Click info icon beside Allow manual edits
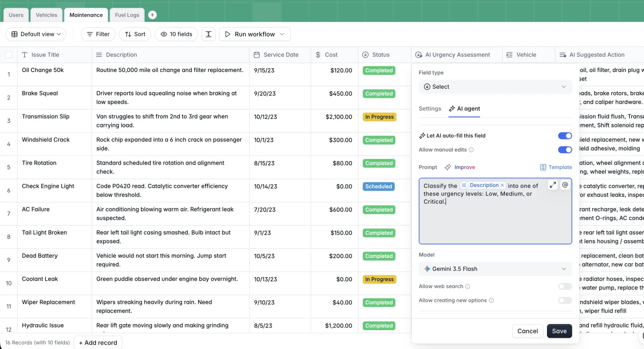The height and width of the screenshot is (349, 644). point(471,150)
